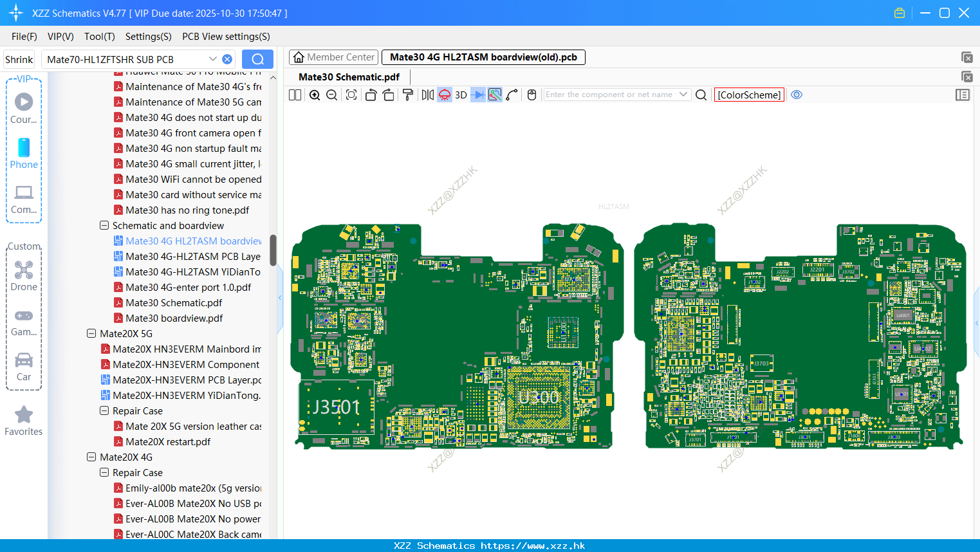
Task: Open Mate30 has no ring tone.pdf
Action: tap(182, 210)
